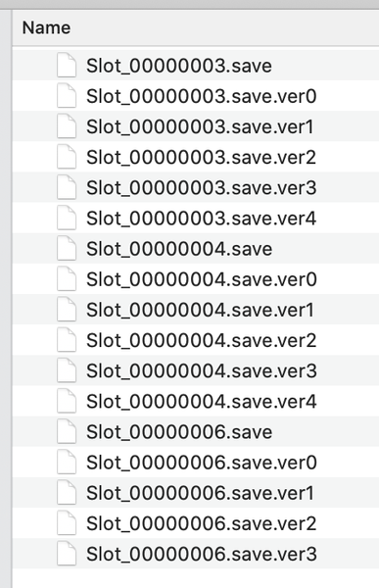379x588 pixels.
Task: Pick Slot_00000004.save.ver0 file name
Action: coord(202,279)
